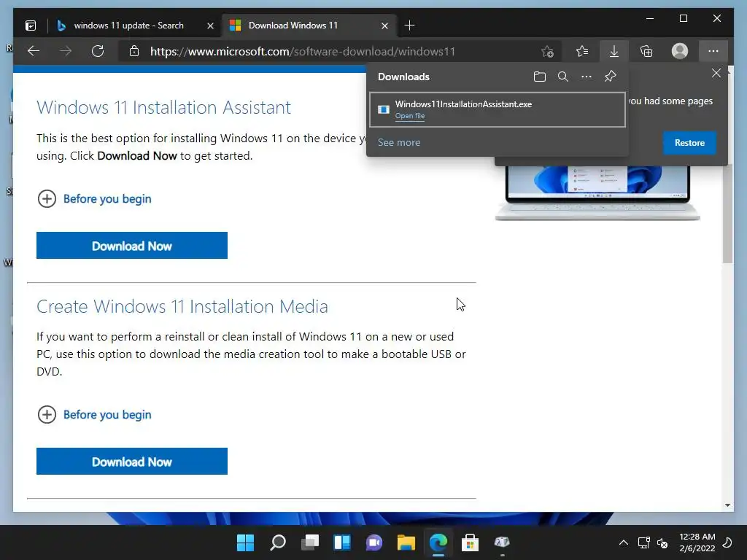Open the tab actions menu icon
The image size is (747, 560).
[x=31, y=26]
